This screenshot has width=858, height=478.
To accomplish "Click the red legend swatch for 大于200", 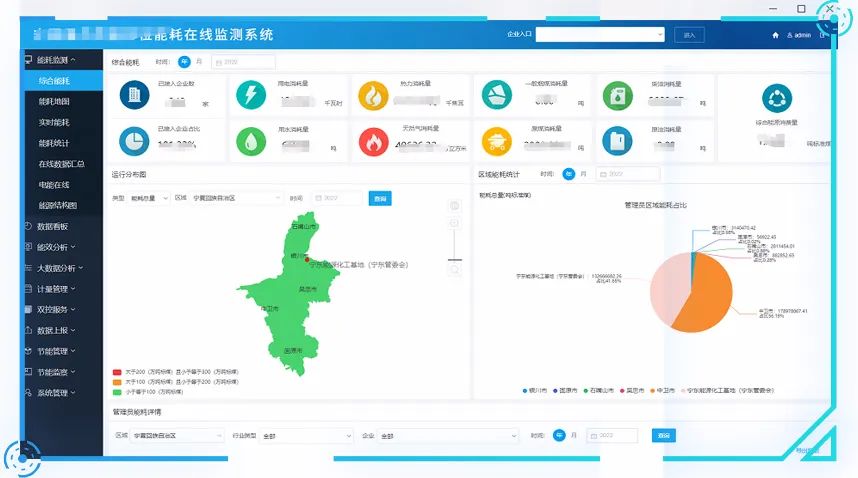I will pyautogui.click(x=116, y=371).
